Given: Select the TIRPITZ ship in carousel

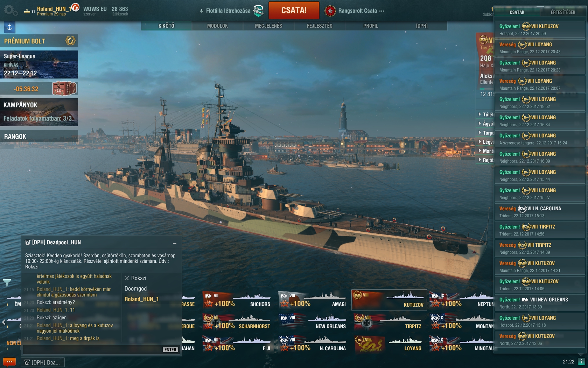Looking at the screenshot, I should point(389,321).
